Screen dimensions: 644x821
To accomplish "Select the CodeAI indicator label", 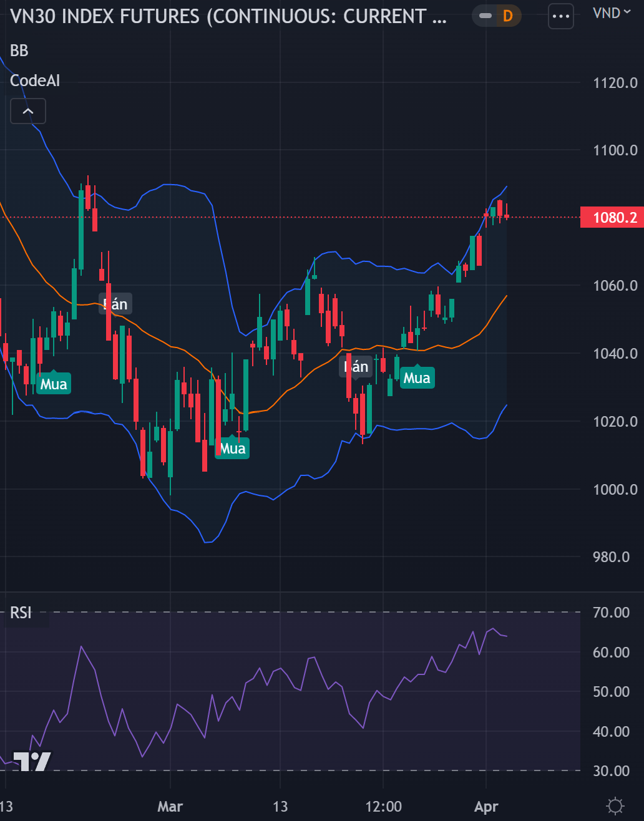I will click(x=35, y=80).
